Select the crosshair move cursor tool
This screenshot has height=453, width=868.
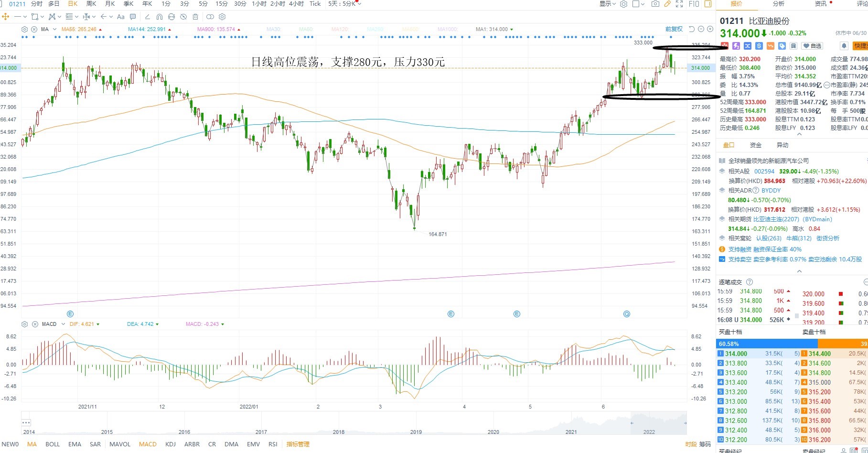[x=5, y=17]
